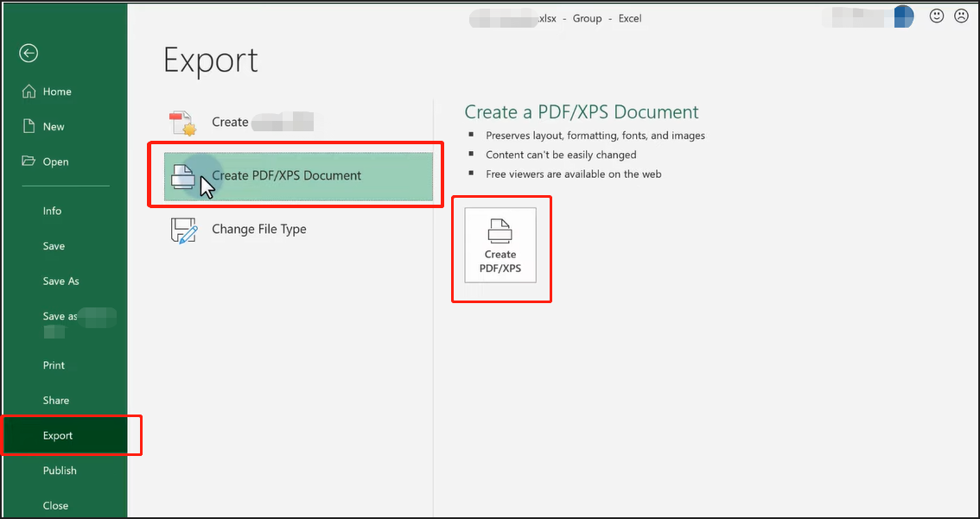
Task: Select Save from the sidebar
Action: tap(53, 245)
